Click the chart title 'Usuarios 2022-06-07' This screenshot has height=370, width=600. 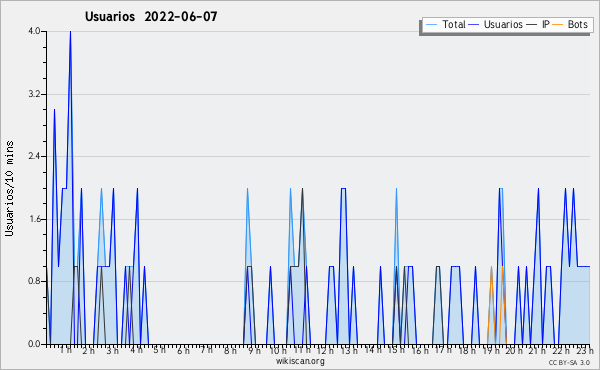(x=151, y=16)
